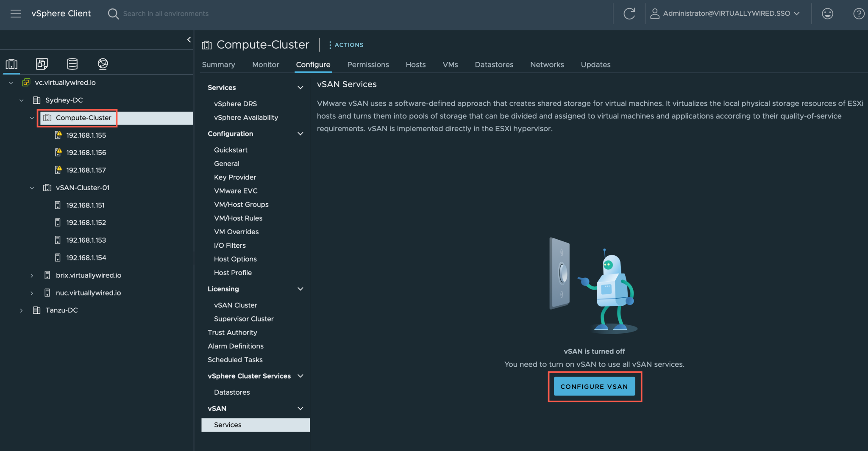This screenshot has height=451, width=868.
Task: Click the global search input field
Action: point(166,14)
